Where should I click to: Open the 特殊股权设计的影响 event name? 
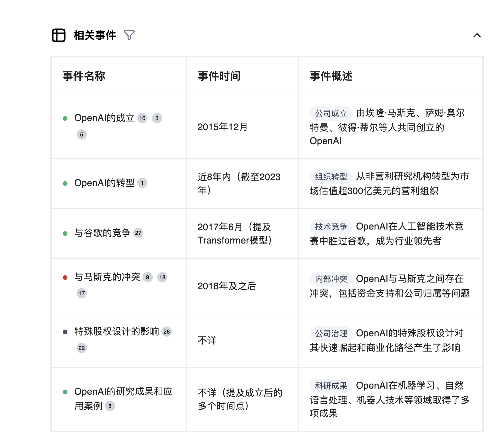tap(117, 331)
